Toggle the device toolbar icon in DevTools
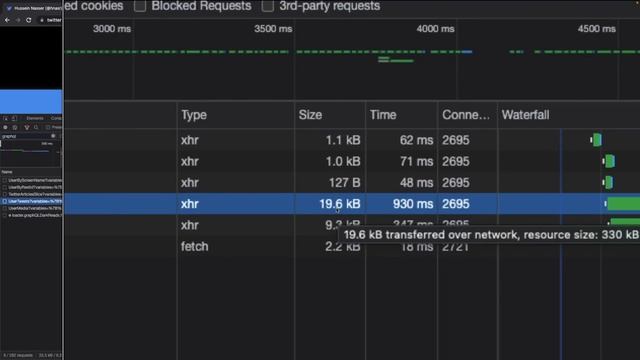Screen dimensions: 640x360 coord(14,118)
